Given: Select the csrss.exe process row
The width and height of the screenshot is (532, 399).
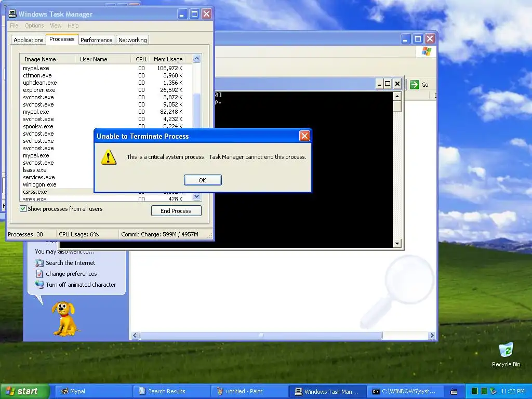Looking at the screenshot, I should [x=57, y=192].
